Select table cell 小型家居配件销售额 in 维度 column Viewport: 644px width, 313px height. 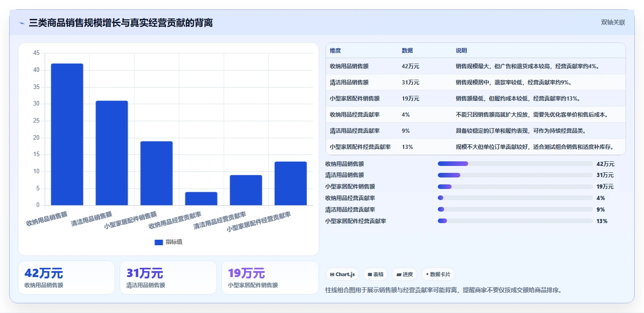(x=354, y=99)
